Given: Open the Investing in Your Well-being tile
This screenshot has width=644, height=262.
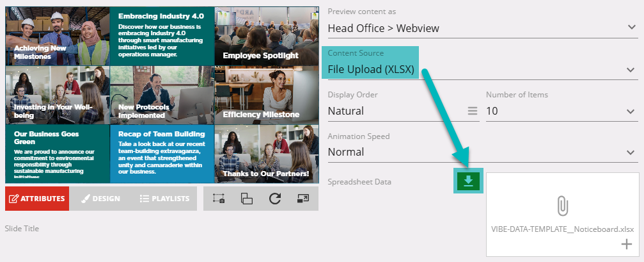Looking at the screenshot, I should click(x=58, y=95).
